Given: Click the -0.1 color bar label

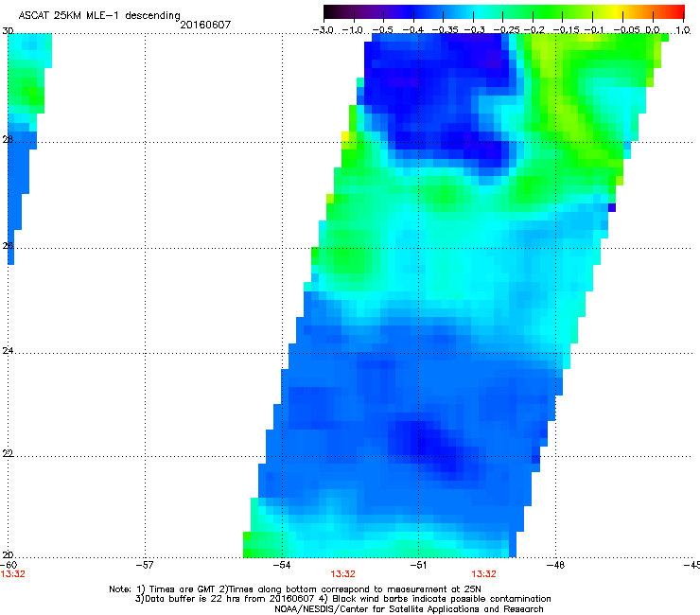Looking at the screenshot, I should tap(595, 30).
